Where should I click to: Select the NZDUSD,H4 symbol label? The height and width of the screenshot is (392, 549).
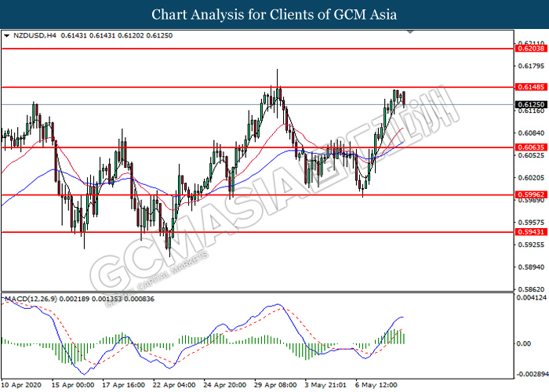[x=35, y=35]
